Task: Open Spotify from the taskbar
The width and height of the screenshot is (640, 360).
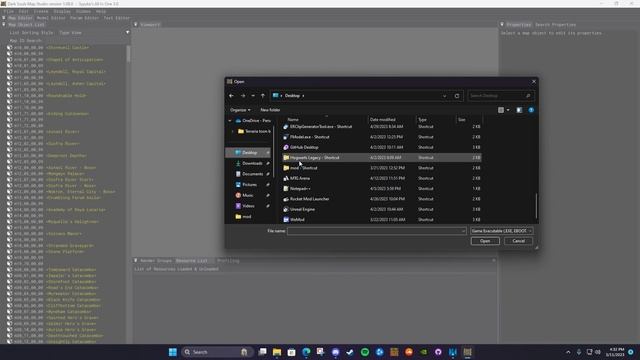Action: pos(365,352)
